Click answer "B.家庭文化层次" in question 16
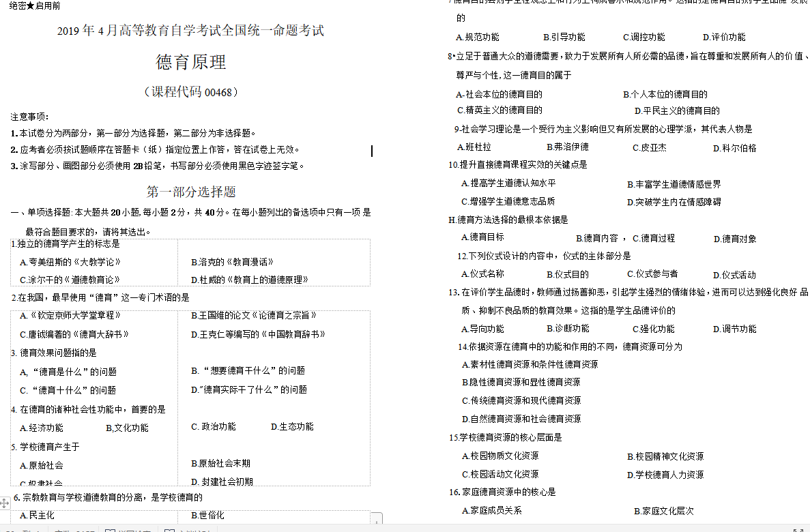This screenshot has height=532, width=810. pyautogui.click(x=665, y=512)
